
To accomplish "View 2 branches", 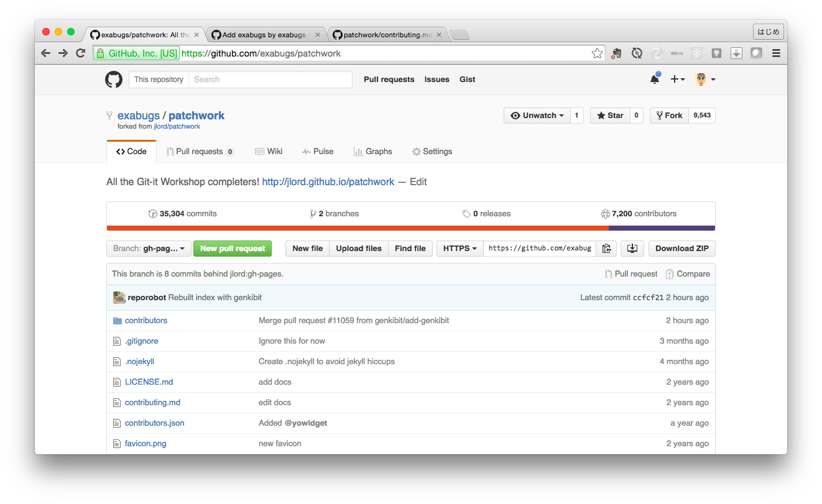I will coord(335,214).
